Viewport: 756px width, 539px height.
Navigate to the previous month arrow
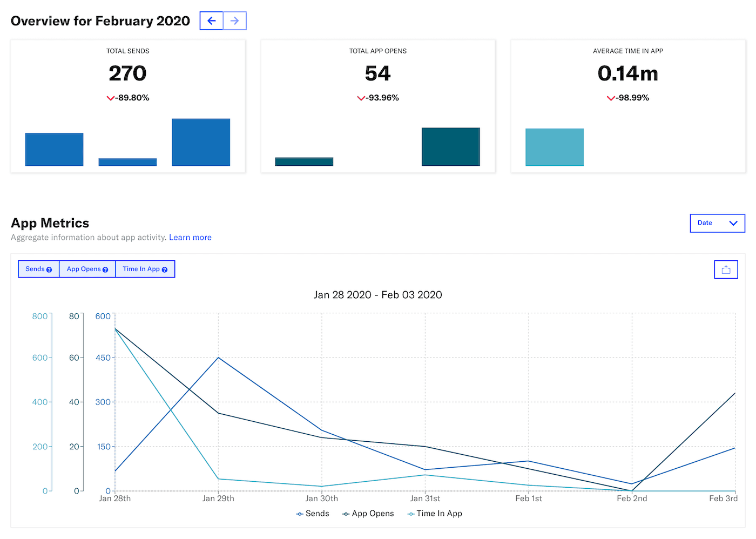coord(211,21)
